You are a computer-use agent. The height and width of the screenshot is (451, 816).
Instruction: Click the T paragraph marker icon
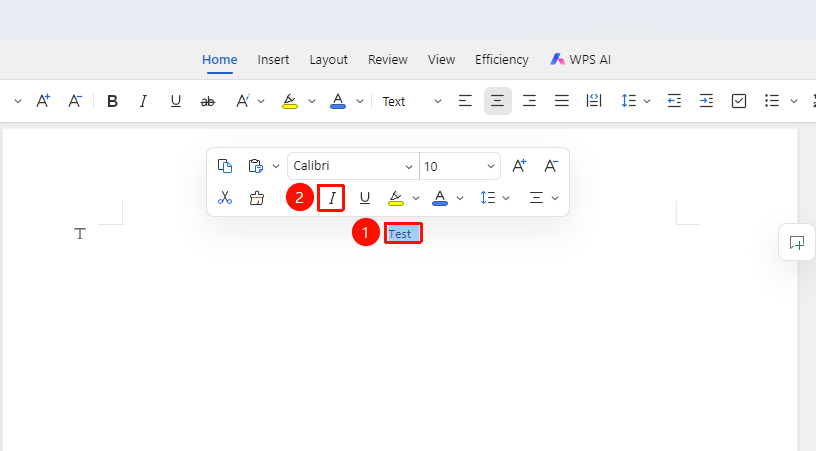click(x=80, y=234)
